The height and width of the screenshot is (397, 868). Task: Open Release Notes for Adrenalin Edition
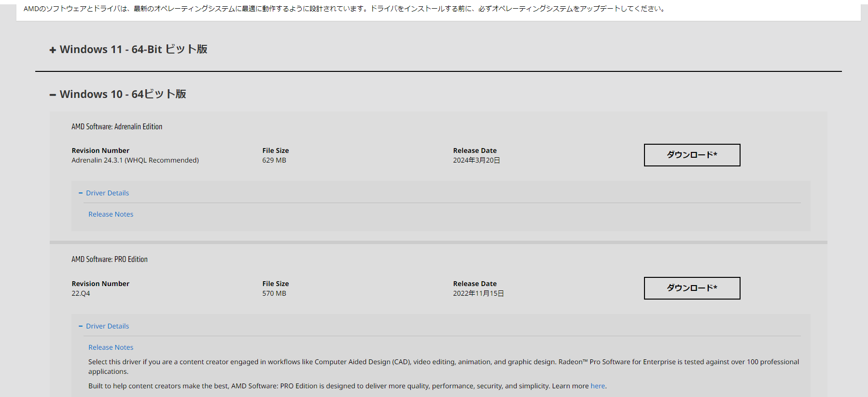pos(111,214)
